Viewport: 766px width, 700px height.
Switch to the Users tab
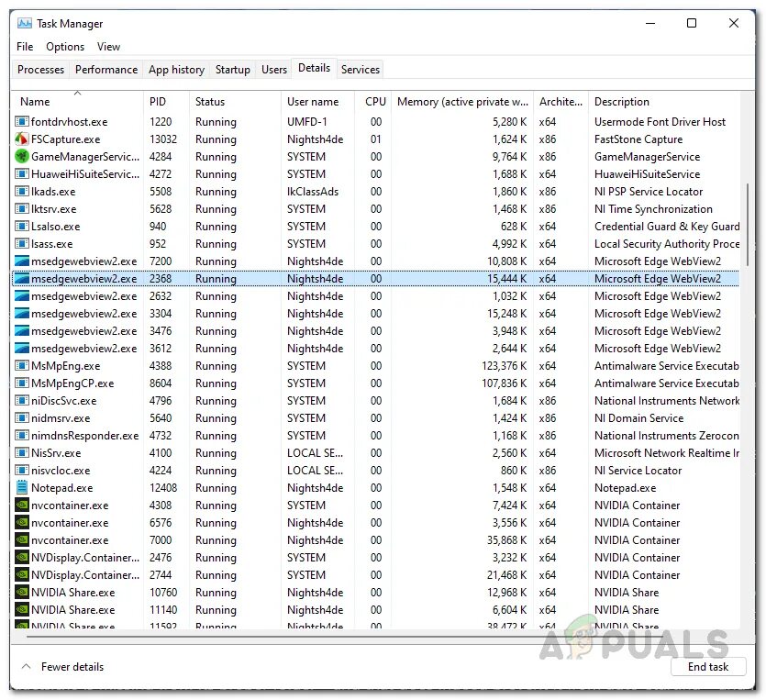274,70
